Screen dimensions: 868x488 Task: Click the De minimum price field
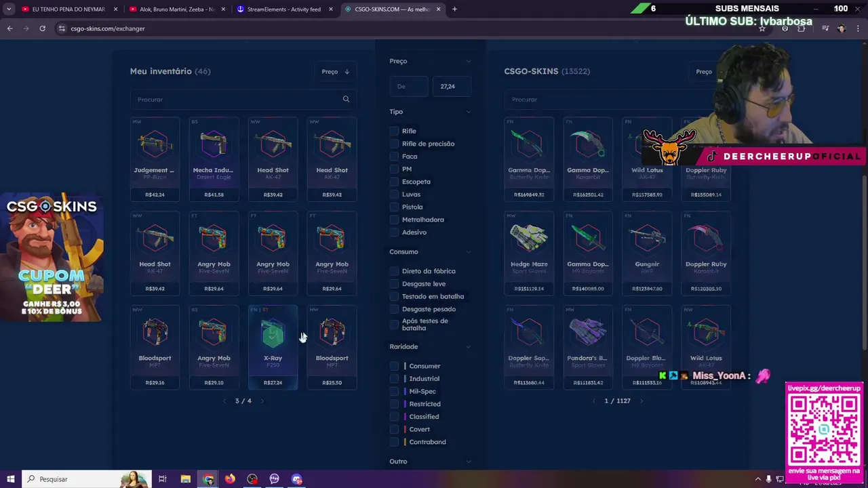(x=409, y=87)
